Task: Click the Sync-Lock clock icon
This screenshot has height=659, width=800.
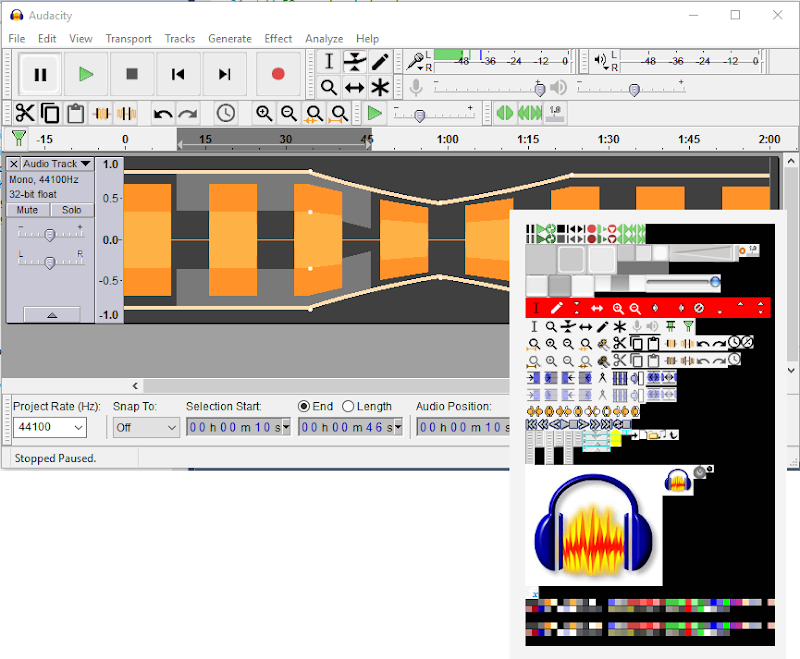Action: pyautogui.click(x=226, y=113)
